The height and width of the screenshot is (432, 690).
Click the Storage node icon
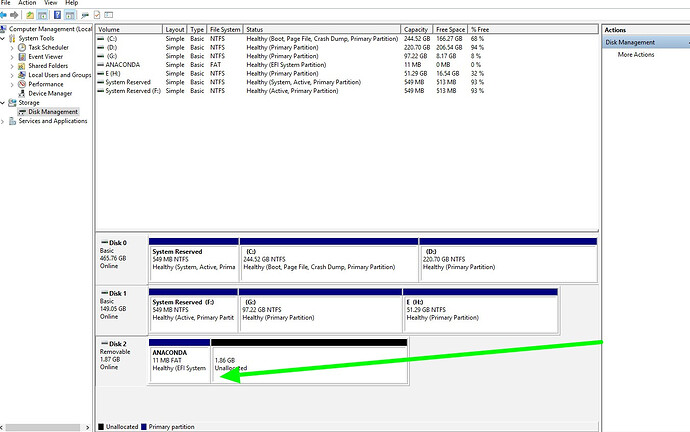click(x=12, y=103)
